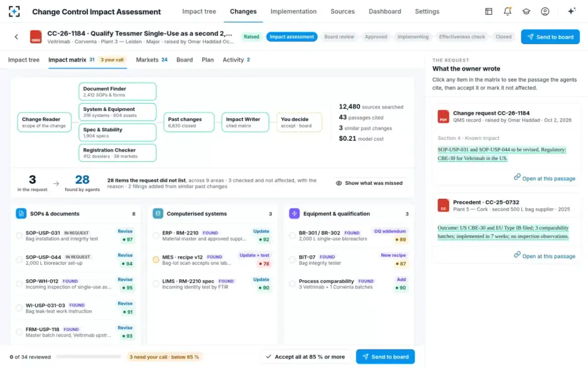Open the AI sparkle assistant icon
This screenshot has height=368, width=588.
click(x=571, y=11)
